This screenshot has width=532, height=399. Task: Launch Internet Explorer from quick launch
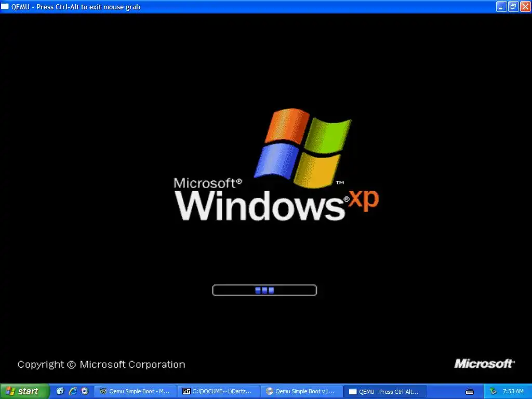click(x=72, y=391)
